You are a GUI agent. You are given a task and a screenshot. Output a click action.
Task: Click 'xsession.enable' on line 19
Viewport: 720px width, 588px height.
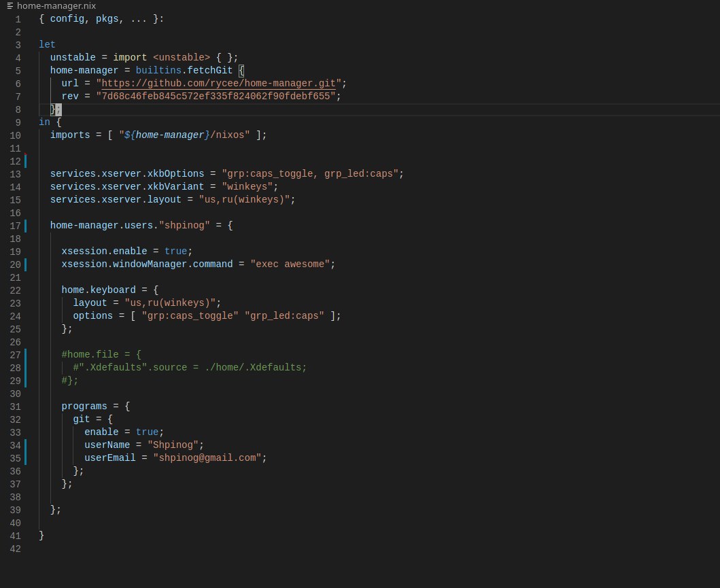(104, 251)
